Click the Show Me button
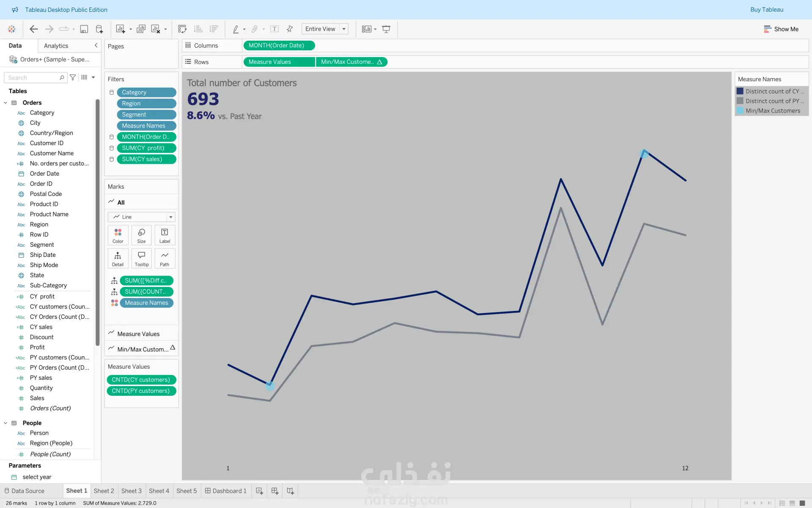812x508 pixels. point(781,29)
